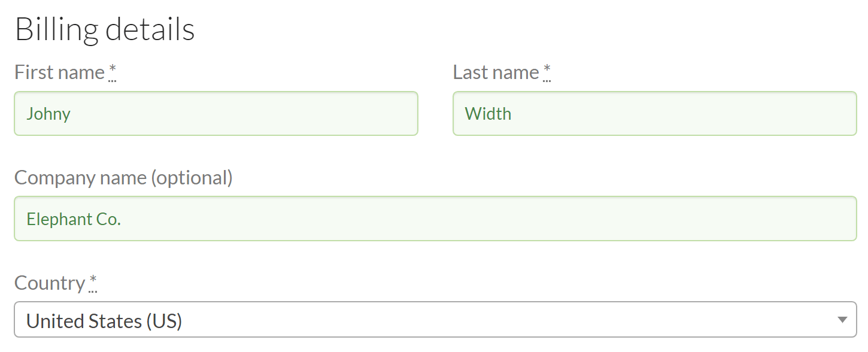The width and height of the screenshot is (868, 352).
Task: Select the text 'Johny' in First name
Action: 48,113
